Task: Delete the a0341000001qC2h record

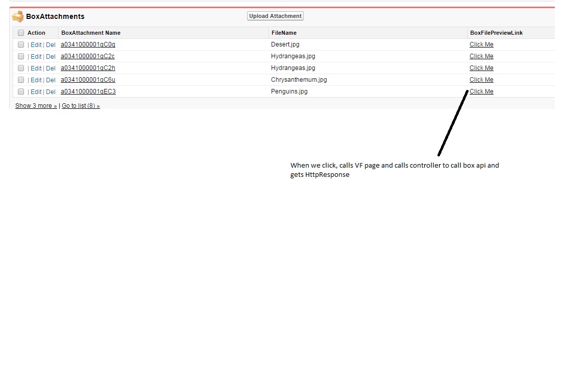Action: click(x=51, y=68)
